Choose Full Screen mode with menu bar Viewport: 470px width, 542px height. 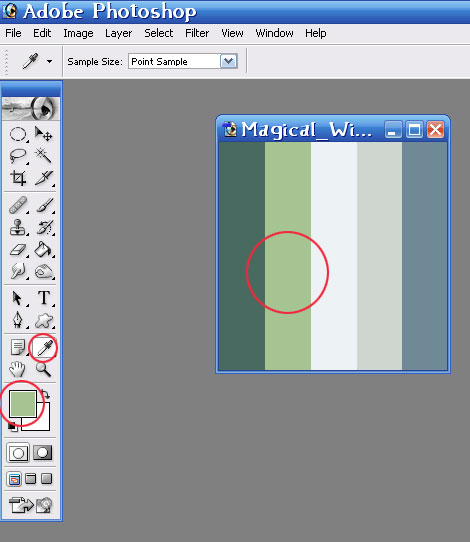pyautogui.click(x=31, y=479)
